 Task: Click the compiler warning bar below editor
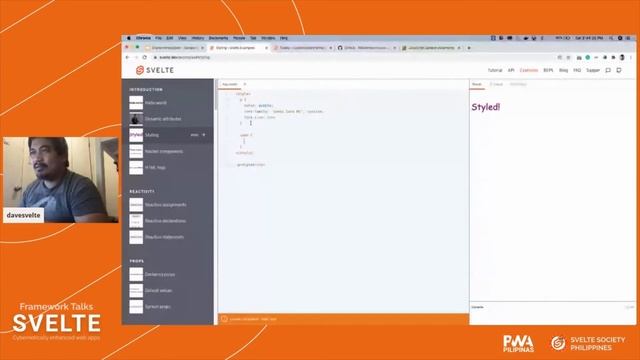point(343,319)
